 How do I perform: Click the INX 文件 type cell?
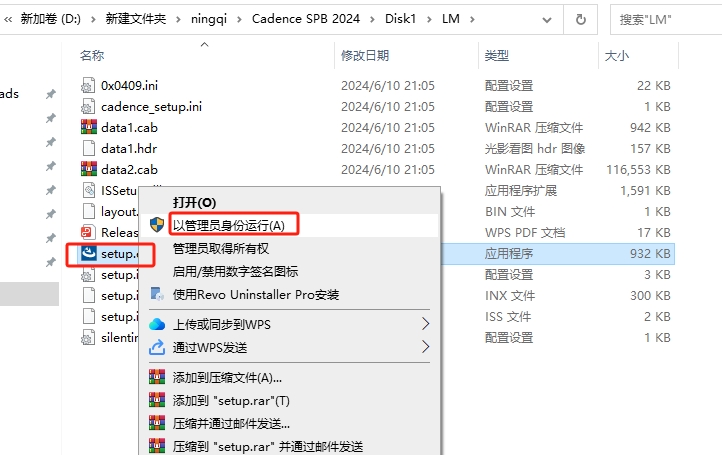point(510,296)
